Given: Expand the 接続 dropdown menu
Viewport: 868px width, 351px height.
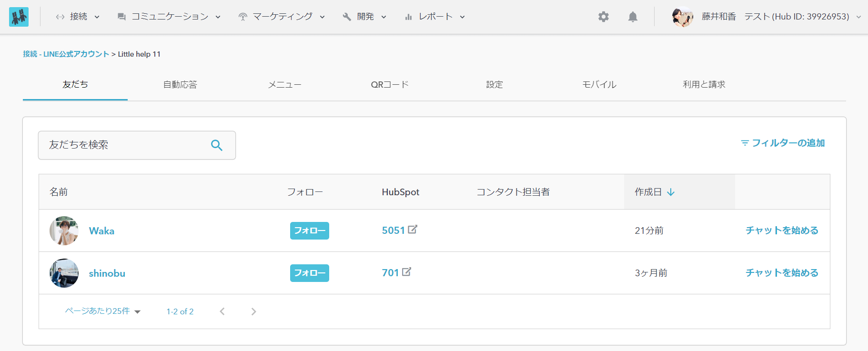Looking at the screenshot, I should [x=78, y=17].
